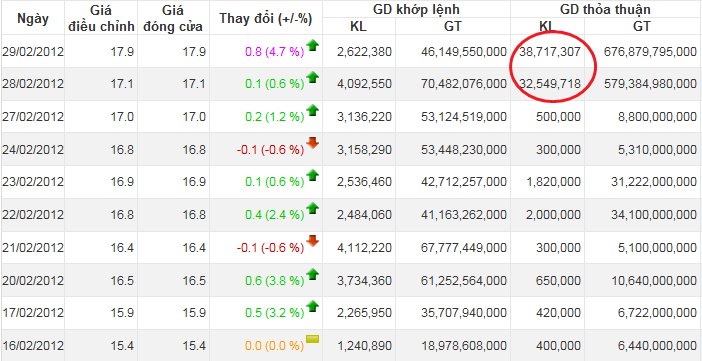
Task: Click the 'GD khớp lệnh' group header
Action: (x=416, y=9)
